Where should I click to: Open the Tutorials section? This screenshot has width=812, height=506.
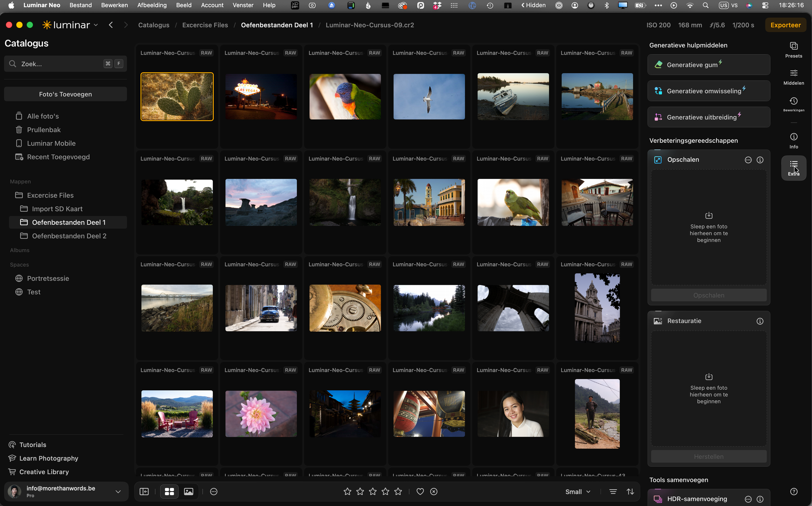(28, 445)
